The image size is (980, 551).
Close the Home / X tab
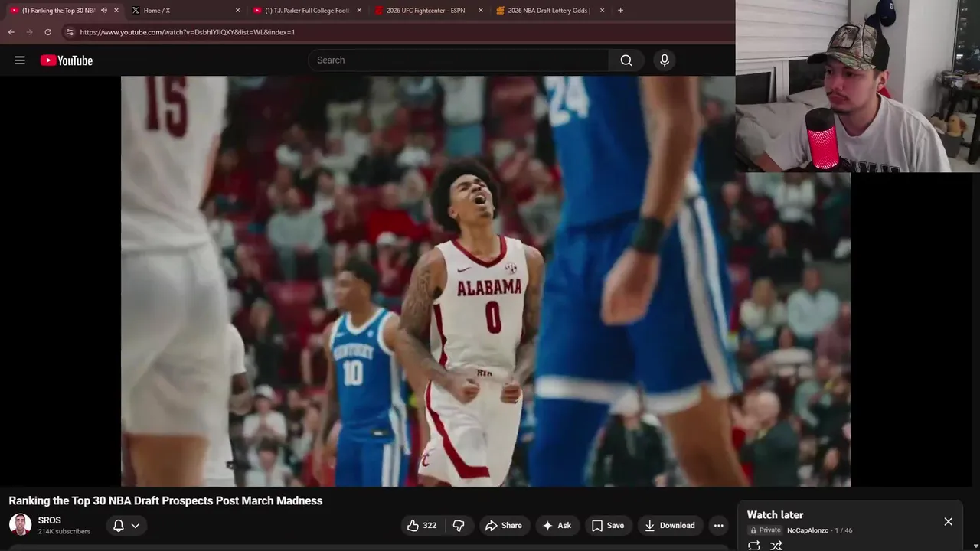click(237, 11)
